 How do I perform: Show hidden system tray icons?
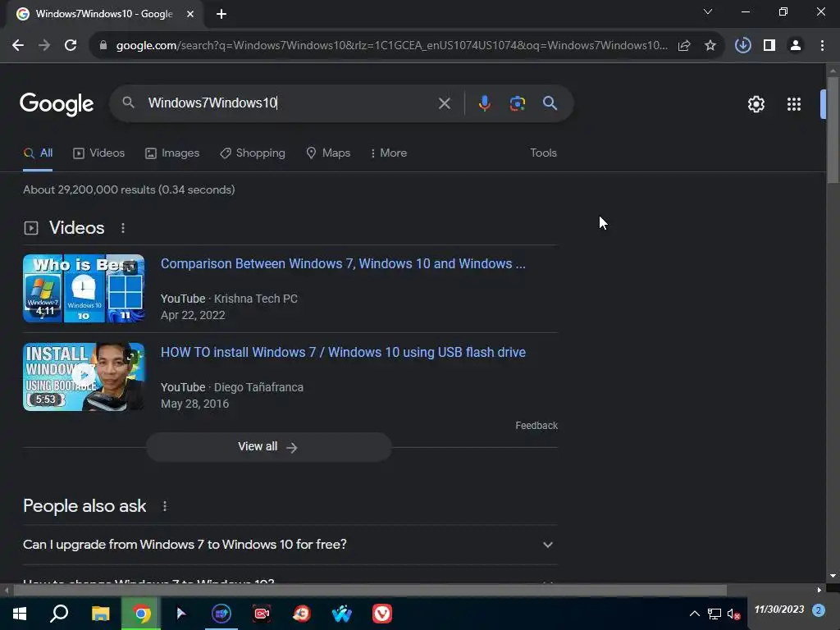[694, 614]
